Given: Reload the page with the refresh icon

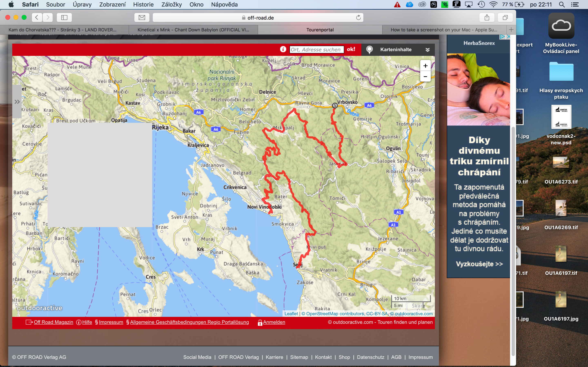Looking at the screenshot, I should click(x=358, y=18).
